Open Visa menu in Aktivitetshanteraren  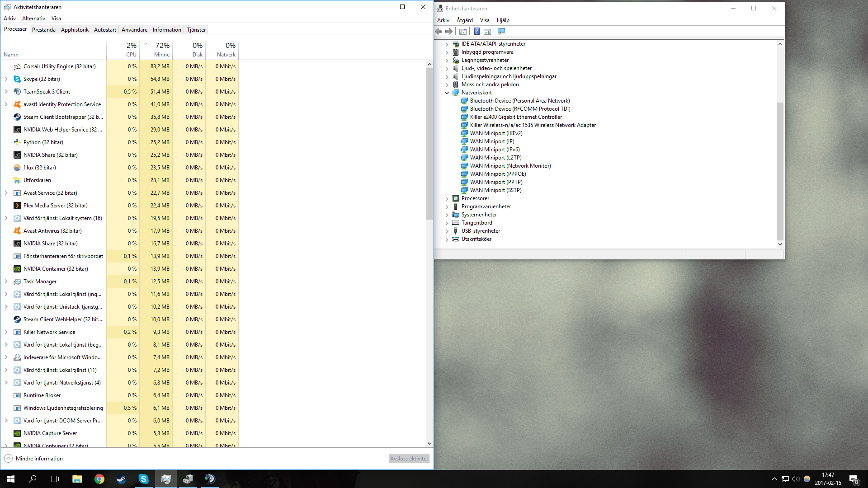click(56, 19)
